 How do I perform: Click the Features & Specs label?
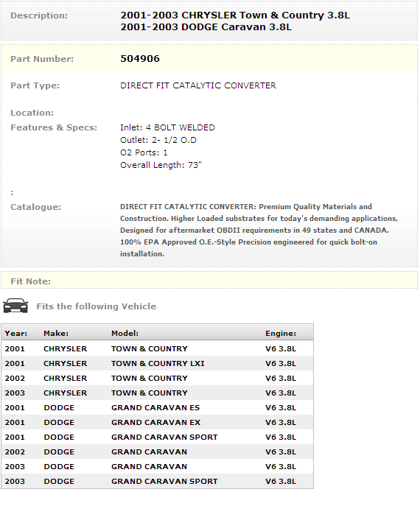tap(54, 127)
